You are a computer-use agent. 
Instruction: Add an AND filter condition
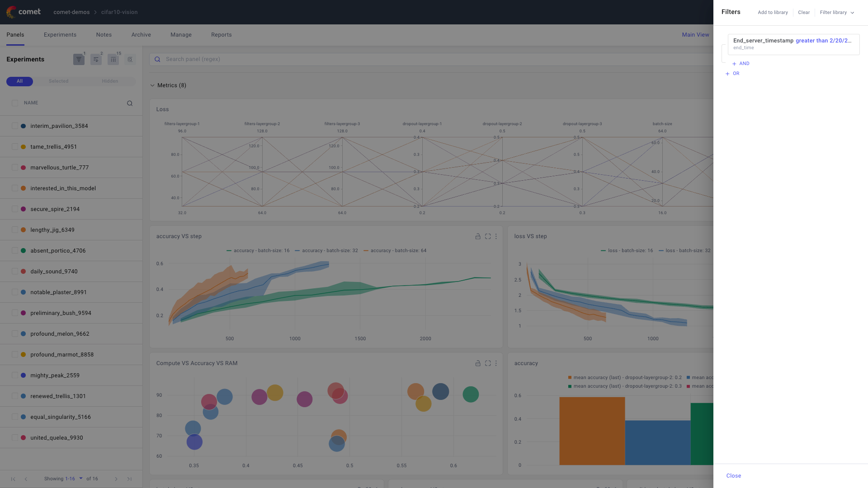pos(741,64)
